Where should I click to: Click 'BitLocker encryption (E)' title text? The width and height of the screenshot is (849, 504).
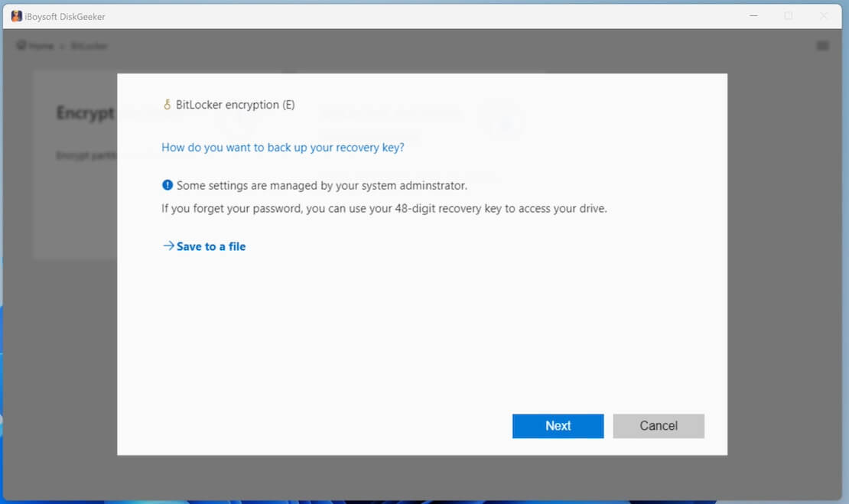coord(235,105)
